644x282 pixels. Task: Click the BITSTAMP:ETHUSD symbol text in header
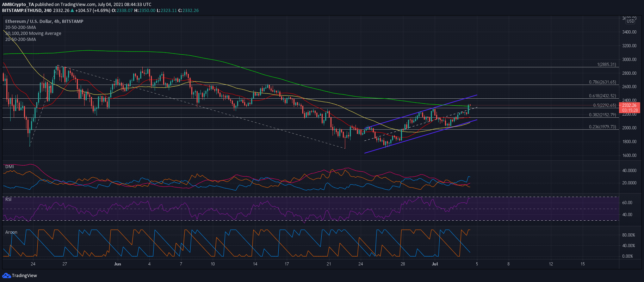pyautogui.click(x=21, y=11)
